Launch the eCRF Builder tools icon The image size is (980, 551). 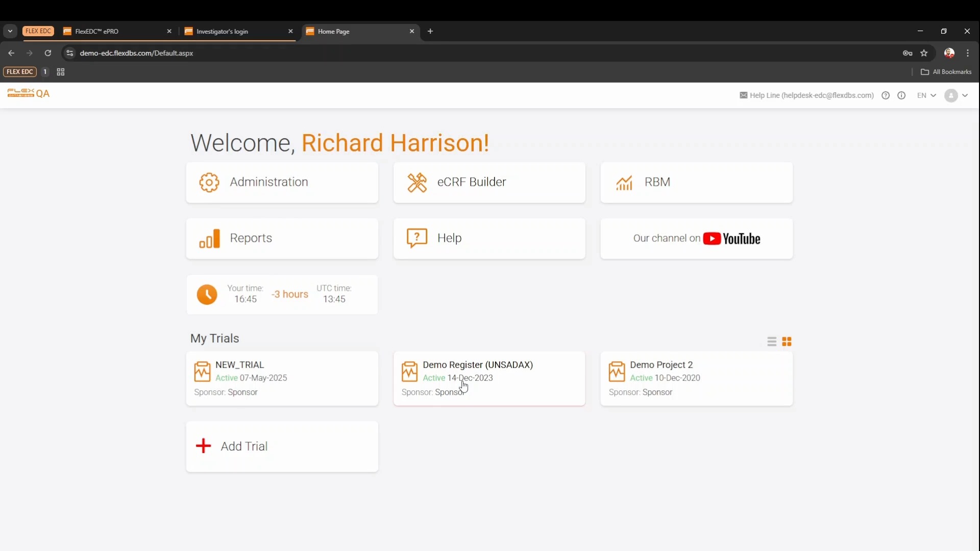pos(417,183)
